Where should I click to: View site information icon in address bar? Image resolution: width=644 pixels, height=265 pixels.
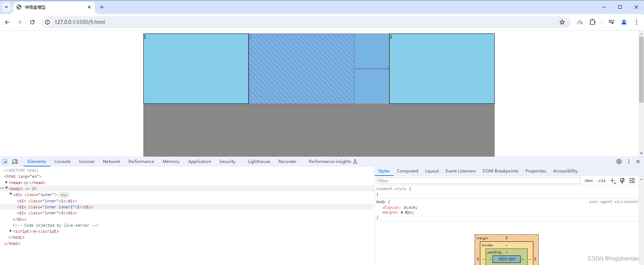pos(47,22)
